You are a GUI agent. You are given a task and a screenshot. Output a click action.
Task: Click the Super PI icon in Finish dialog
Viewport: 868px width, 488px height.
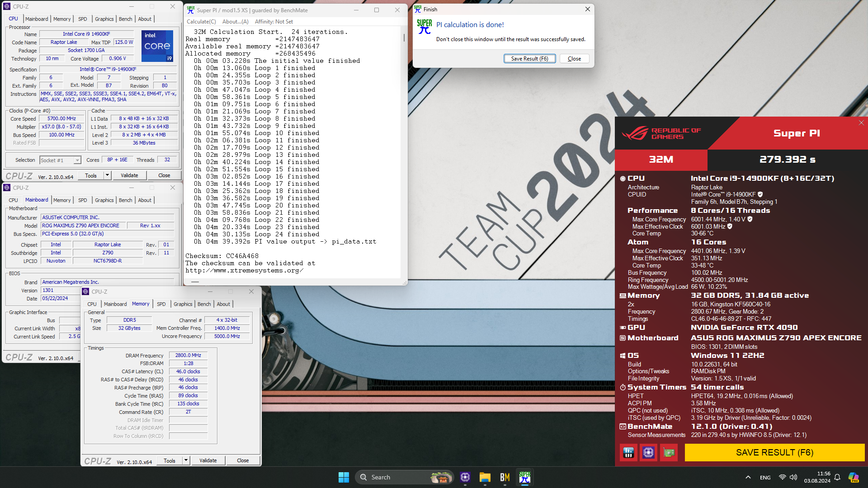[425, 27]
